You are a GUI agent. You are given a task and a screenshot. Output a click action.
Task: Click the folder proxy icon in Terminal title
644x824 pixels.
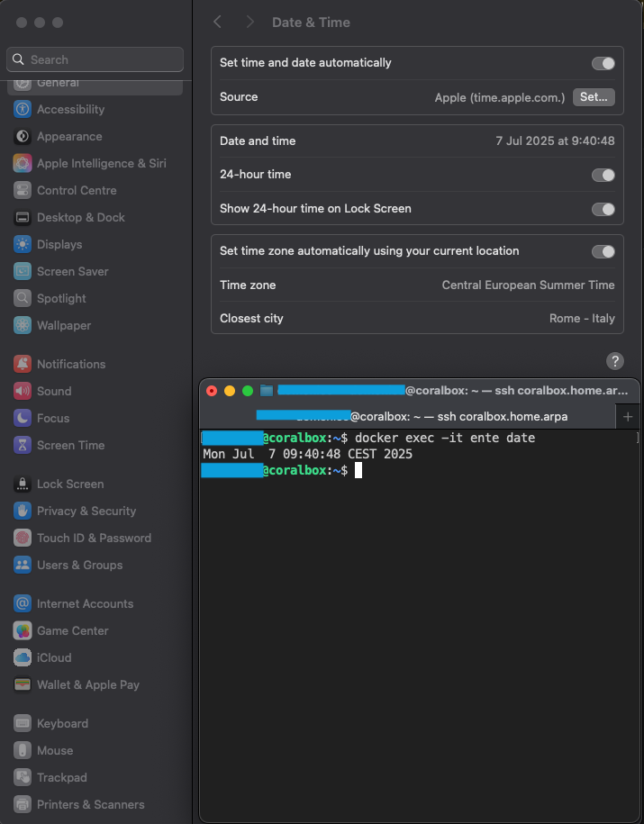click(x=267, y=391)
